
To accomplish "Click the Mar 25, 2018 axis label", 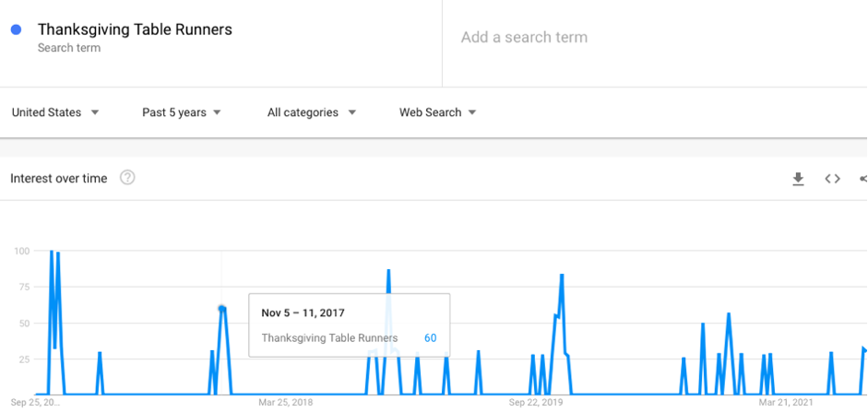I will tap(285, 403).
